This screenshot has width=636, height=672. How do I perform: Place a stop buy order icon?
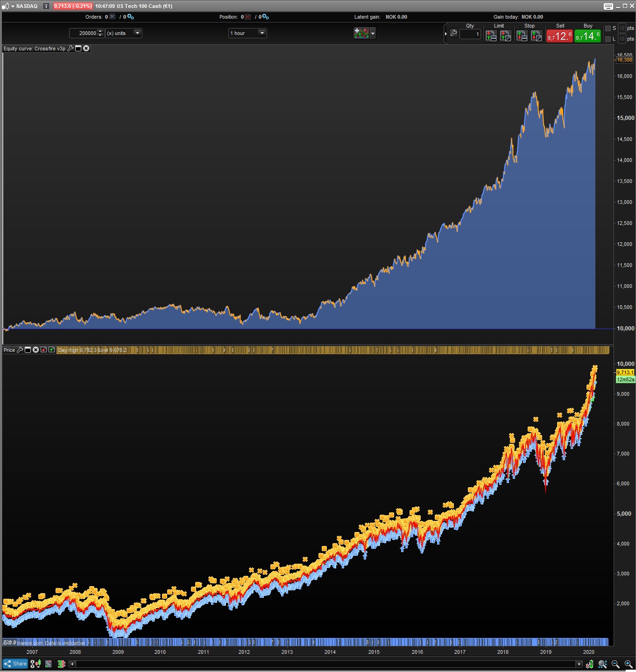(522, 36)
